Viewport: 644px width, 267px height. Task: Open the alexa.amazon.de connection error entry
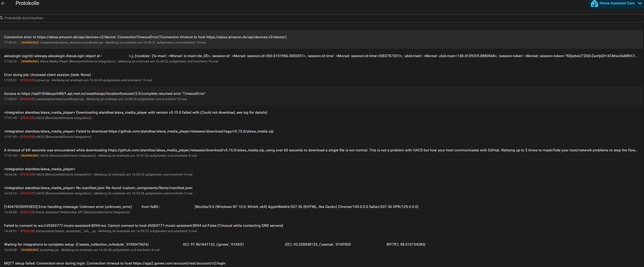tap(145, 40)
